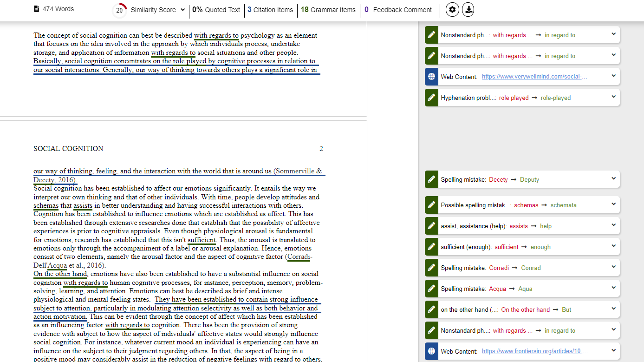This screenshot has height=362, width=644.
Task: Select the 0% Quoted Text tab
Action: (216, 10)
